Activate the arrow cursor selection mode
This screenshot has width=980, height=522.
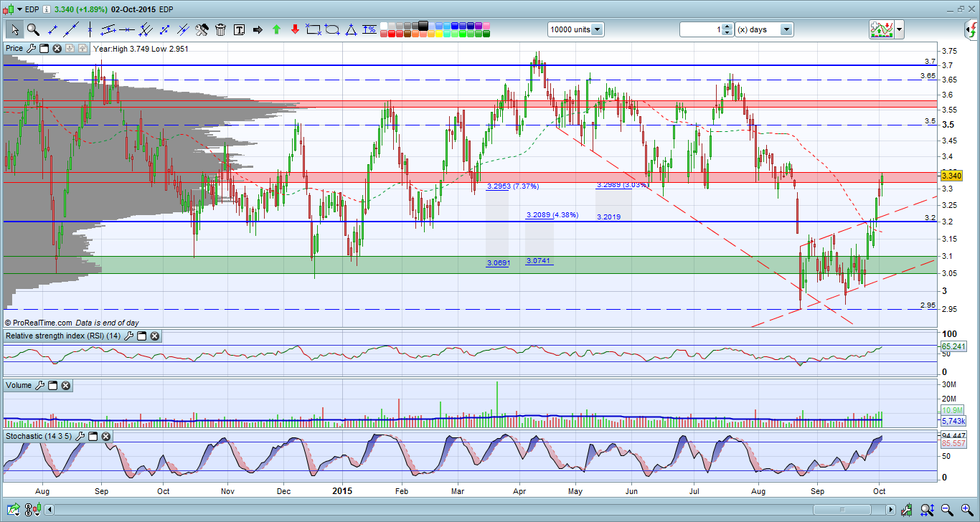tap(15, 29)
